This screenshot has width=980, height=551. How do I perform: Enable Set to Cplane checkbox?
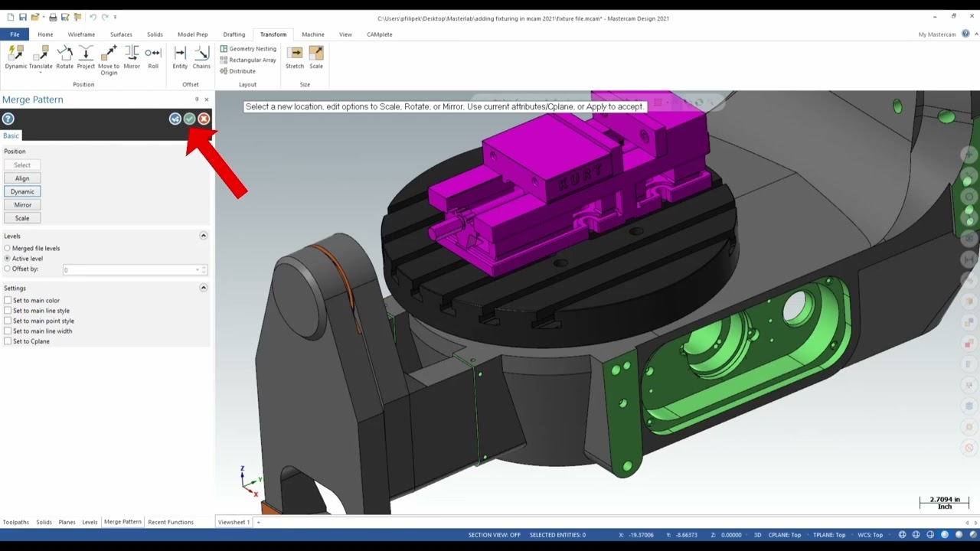8,341
